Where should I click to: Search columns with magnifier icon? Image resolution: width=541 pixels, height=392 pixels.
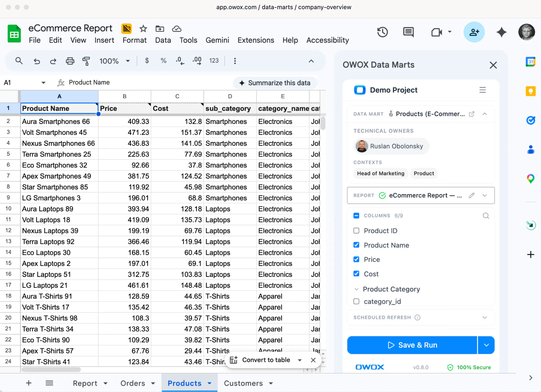point(486,216)
